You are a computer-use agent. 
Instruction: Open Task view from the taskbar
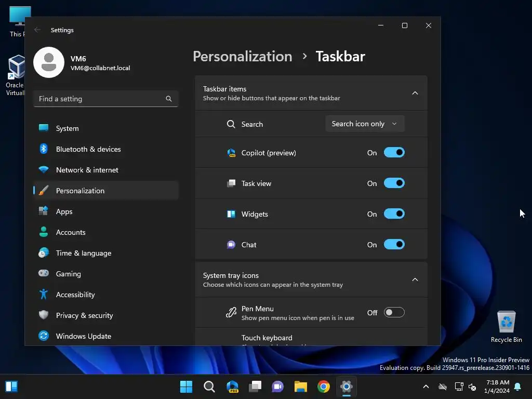(255, 387)
